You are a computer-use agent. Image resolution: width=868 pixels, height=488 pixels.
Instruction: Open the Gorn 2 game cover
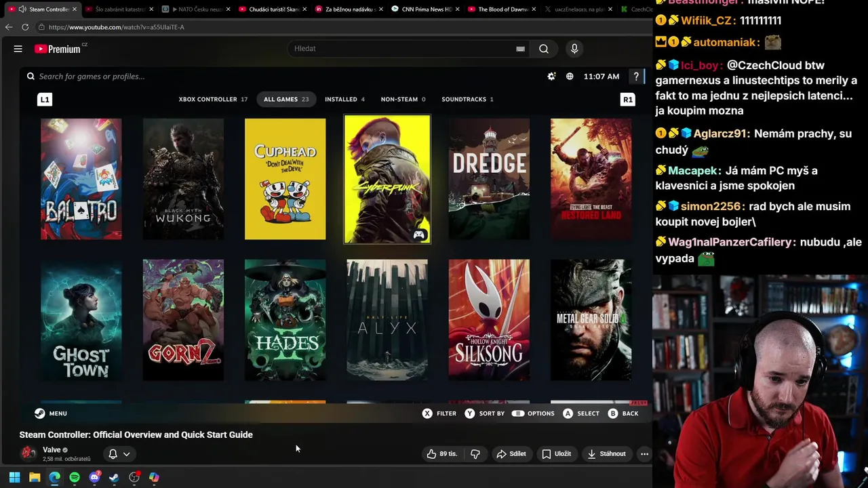tap(183, 320)
